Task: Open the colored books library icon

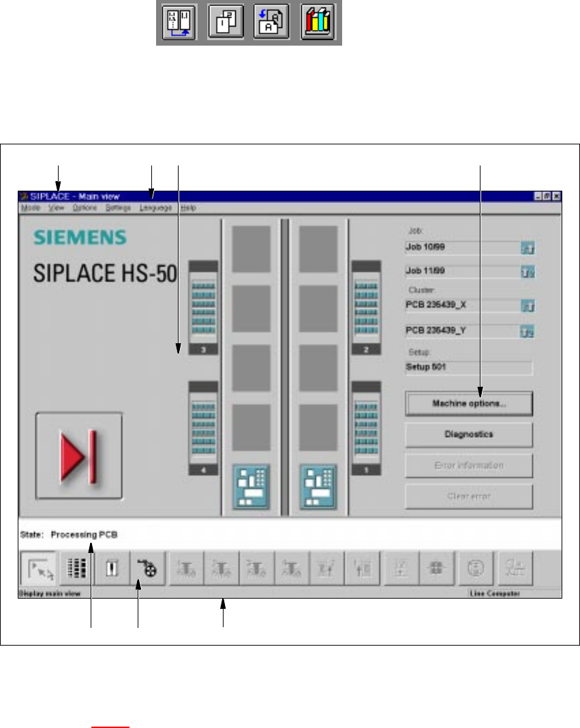Action: click(318, 22)
